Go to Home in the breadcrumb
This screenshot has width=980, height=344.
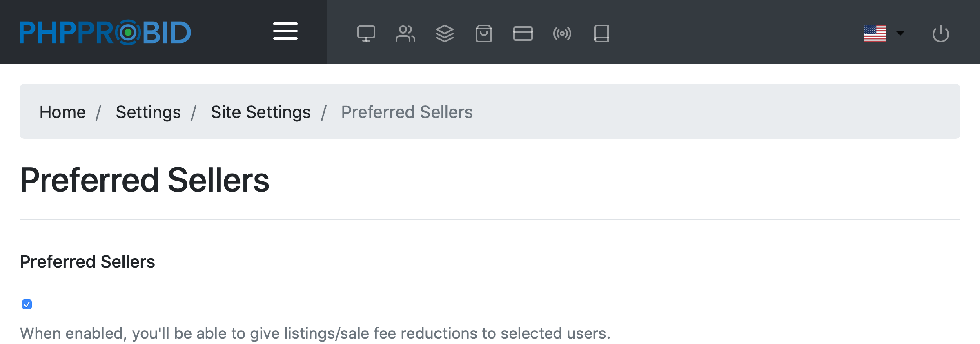tap(62, 112)
